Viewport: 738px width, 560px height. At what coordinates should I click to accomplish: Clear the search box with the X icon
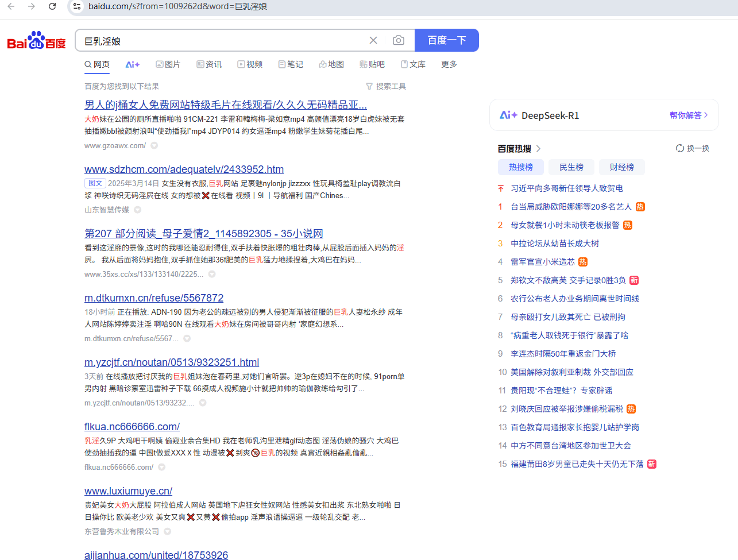click(x=373, y=40)
